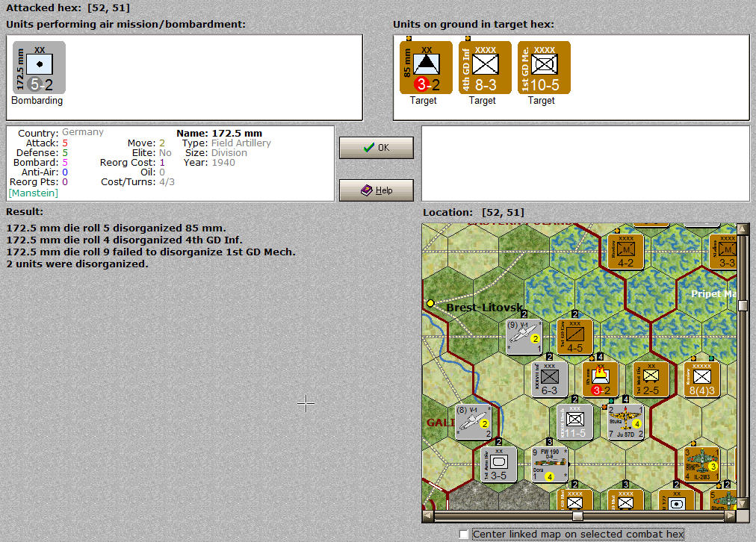Image resolution: width=756 pixels, height=542 pixels.
Task: Enable center linked map on combat hex
Action: pos(464,535)
